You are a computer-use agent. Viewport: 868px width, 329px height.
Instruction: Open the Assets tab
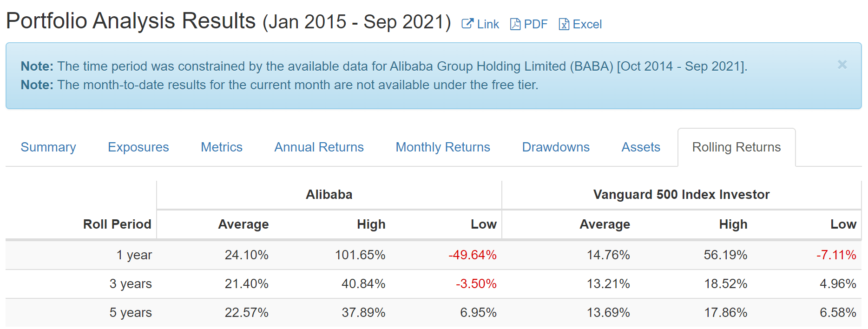[640, 147]
